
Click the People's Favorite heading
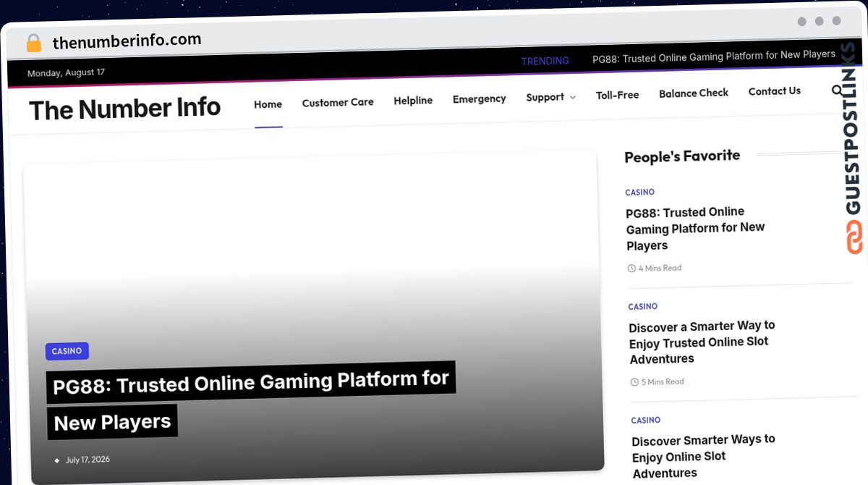point(682,156)
